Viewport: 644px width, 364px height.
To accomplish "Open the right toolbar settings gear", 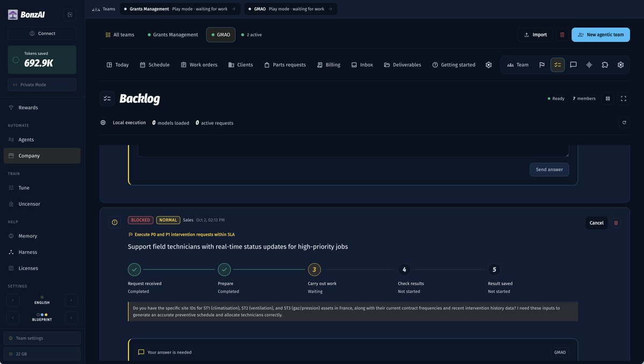I will (x=620, y=65).
